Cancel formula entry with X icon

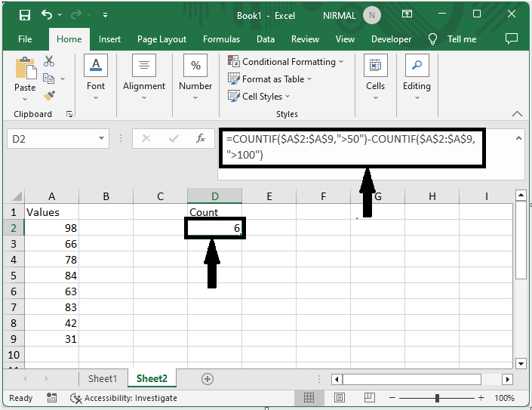click(146, 138)
